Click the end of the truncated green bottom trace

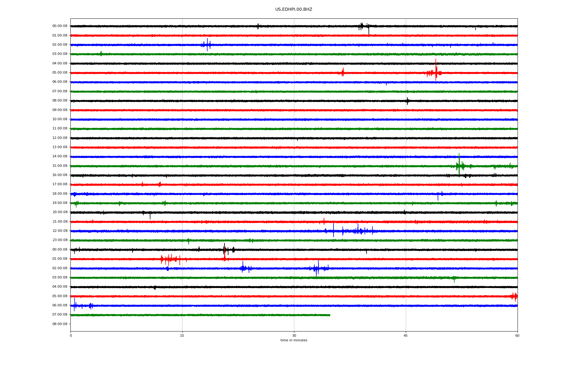(330, 315)
